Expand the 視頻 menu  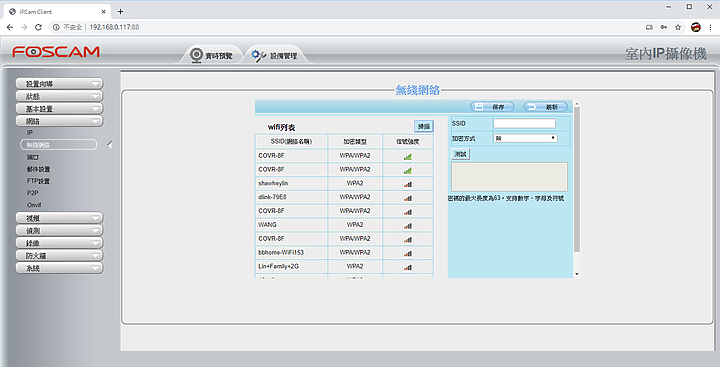coord(59,218)
